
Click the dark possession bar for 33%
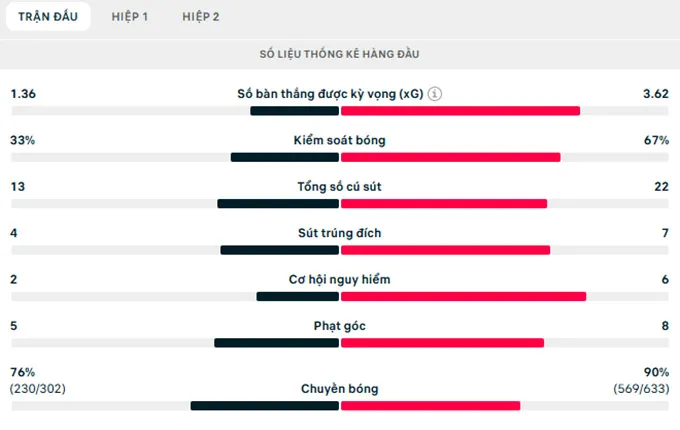[x=285, y=157]
